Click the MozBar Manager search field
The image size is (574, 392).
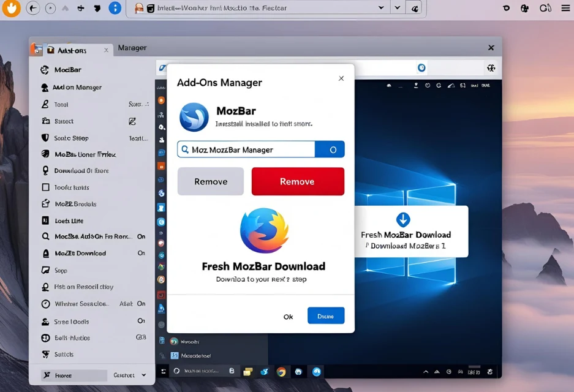(x=246, y=149)
